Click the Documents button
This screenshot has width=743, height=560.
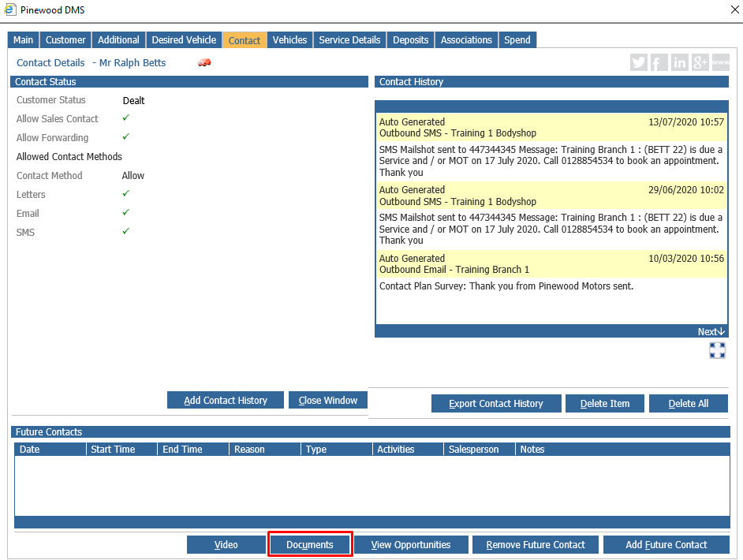coord(310,545)
